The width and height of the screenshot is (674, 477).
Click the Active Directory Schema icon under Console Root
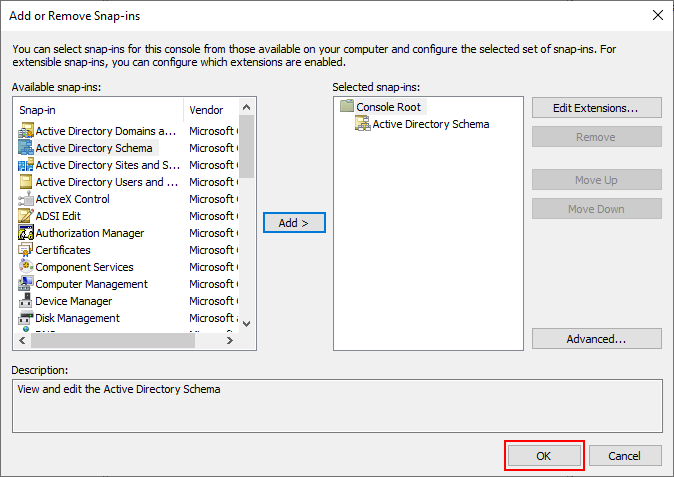click(x=363, y=124)
